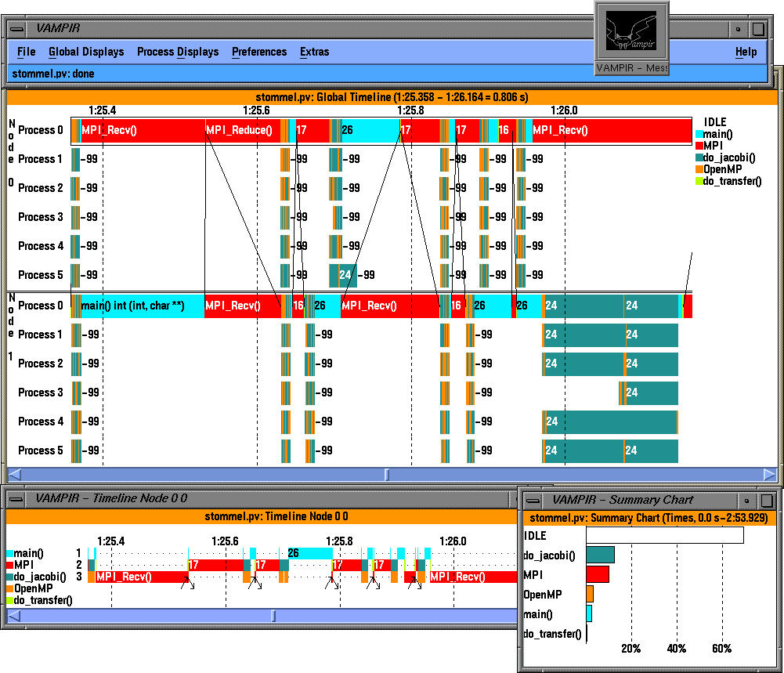
Task: Click the do_jacobi() bar in Summary Chart
Action: click(600, 555)
